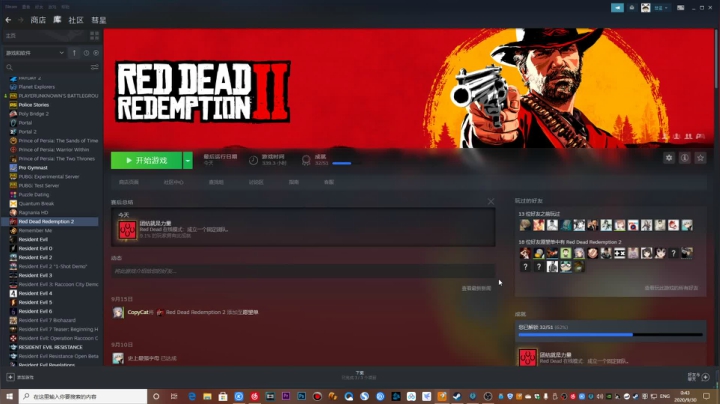Click the ready-to-play filter icon
This screenshot has height=404, width=720.
coord(96,53)
